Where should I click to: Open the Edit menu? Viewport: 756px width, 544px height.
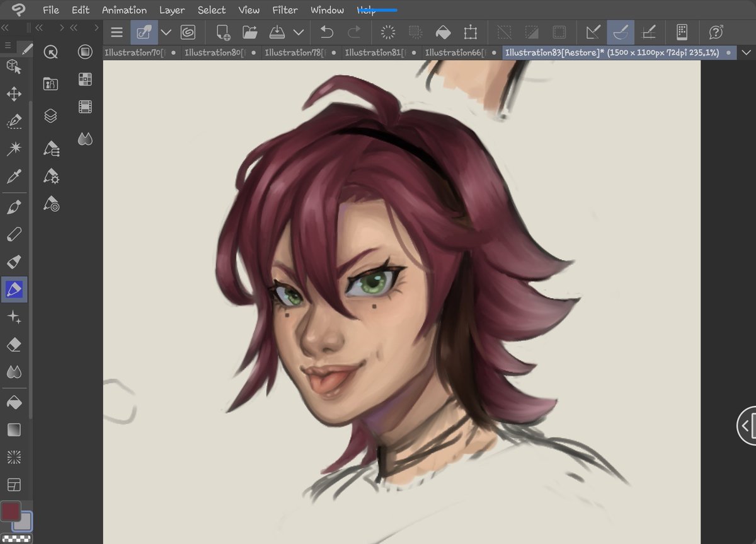tap(81, 10)
